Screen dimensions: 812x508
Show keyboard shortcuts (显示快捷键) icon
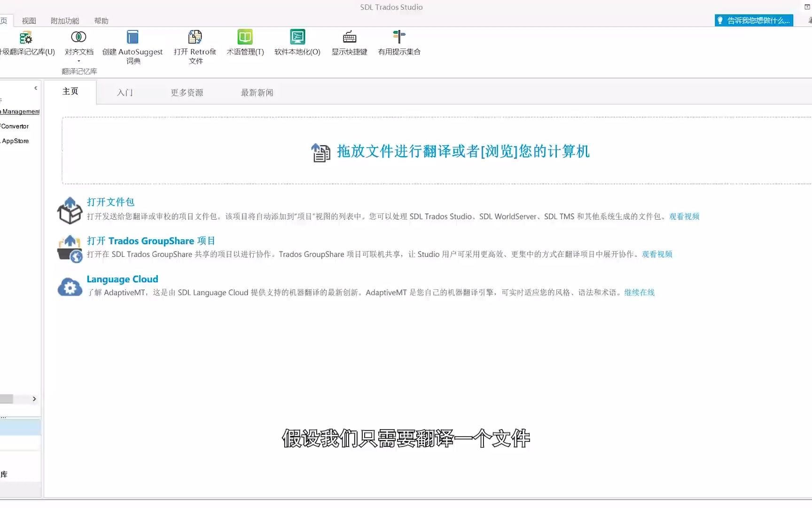click(x=350, y=37)
